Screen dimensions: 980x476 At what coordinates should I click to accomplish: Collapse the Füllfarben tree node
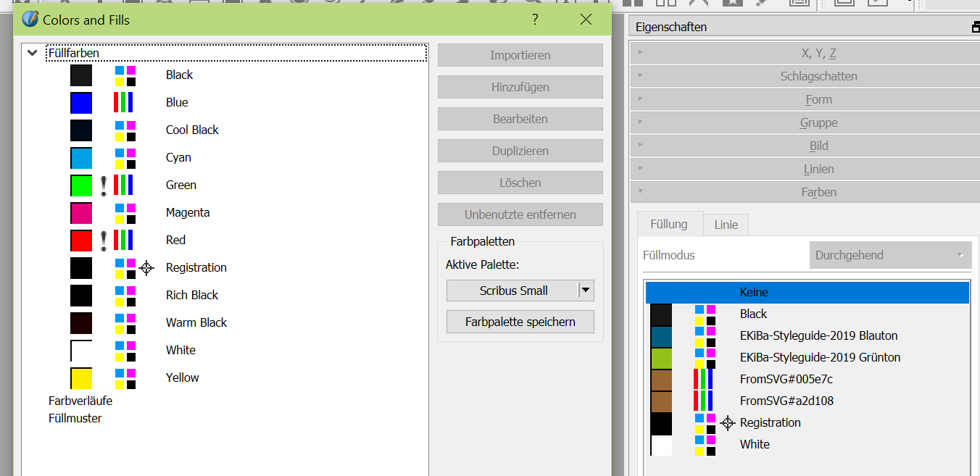[x=32, y=53]
